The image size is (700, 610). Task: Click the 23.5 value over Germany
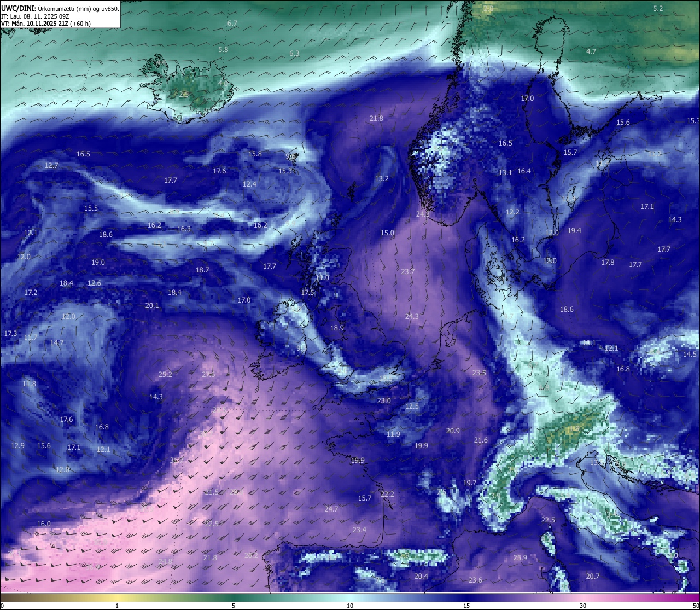(x=479, y=373)
